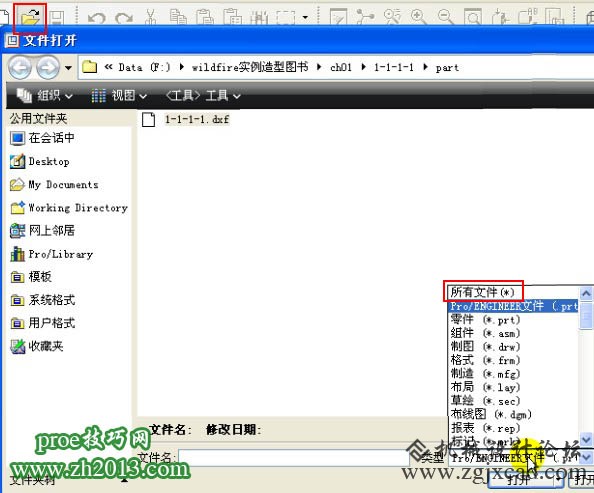Open 用户格式 folder shortcut
Image resolution: width=594 pixels, height=493 pixels.
tap(42, 323)
